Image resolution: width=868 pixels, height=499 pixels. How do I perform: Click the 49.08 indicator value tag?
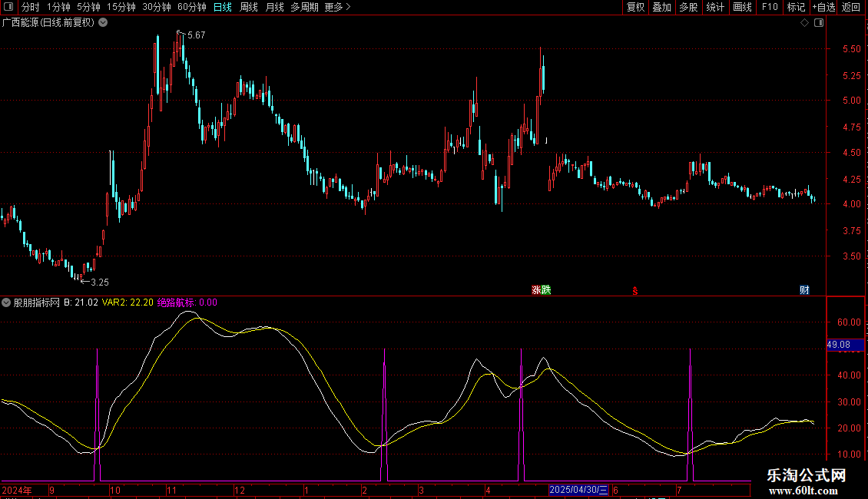[839, 345]
